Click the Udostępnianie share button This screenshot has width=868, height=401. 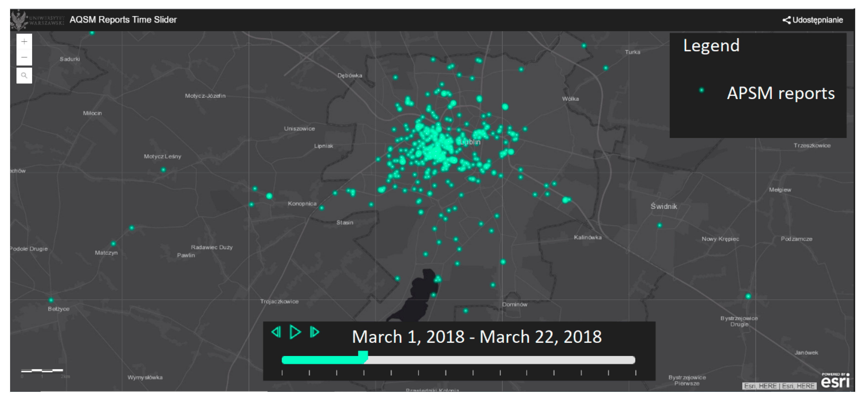tap(812, 20)
